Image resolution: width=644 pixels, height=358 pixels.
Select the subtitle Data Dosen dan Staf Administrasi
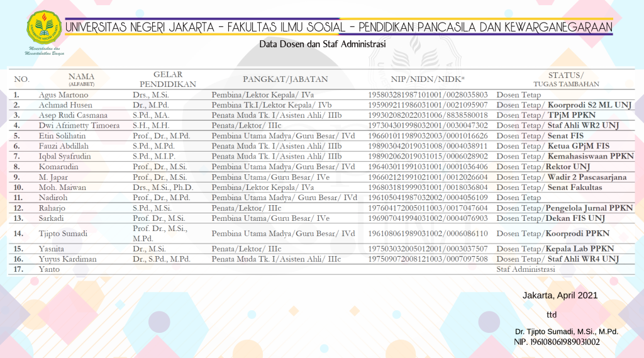(x=323, y=44)
